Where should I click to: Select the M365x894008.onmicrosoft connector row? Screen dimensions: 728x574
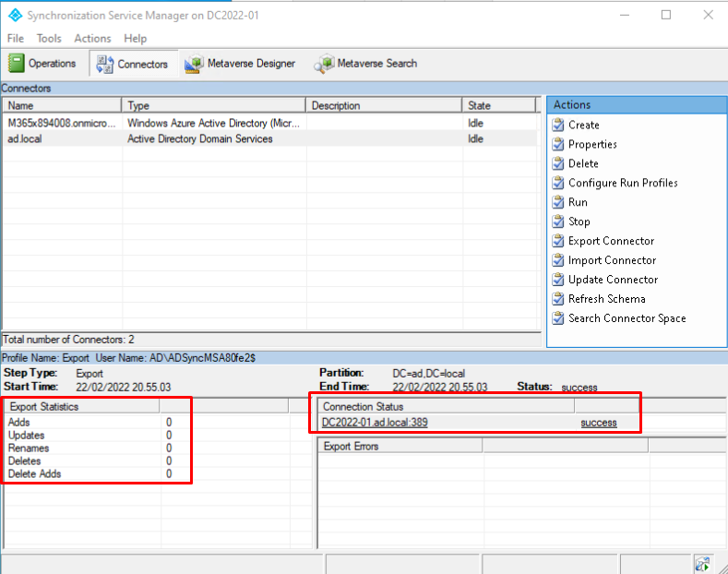click(x=63, y=123)
